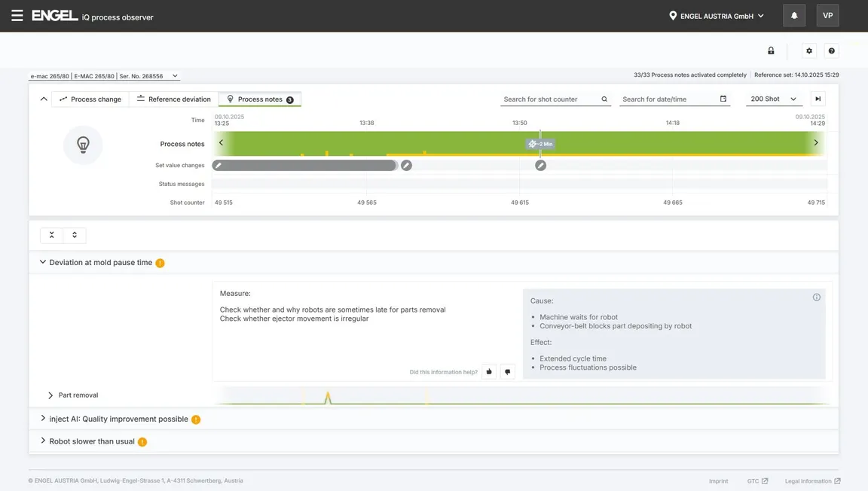Open help with the question mark icon
The image size is (868, 491).
coord(831,51)
